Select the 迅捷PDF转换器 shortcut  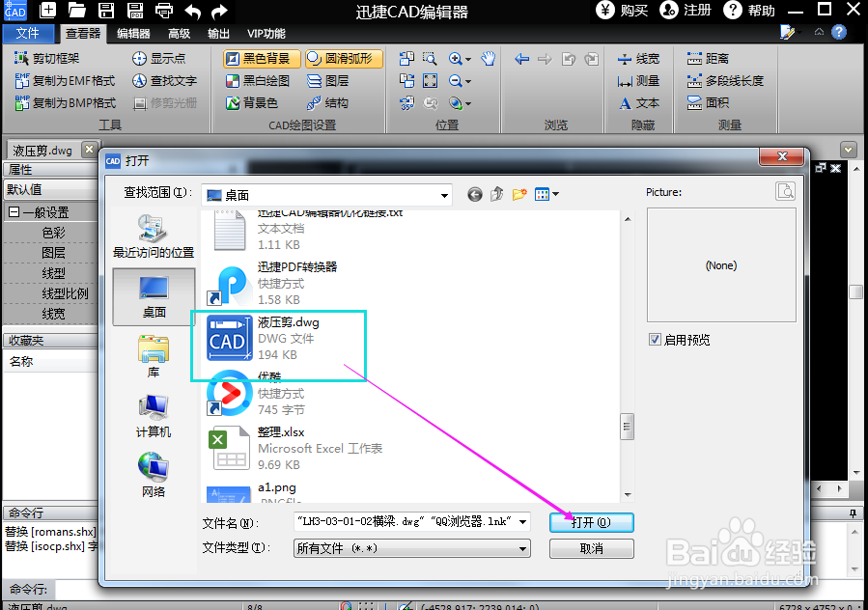272,284
